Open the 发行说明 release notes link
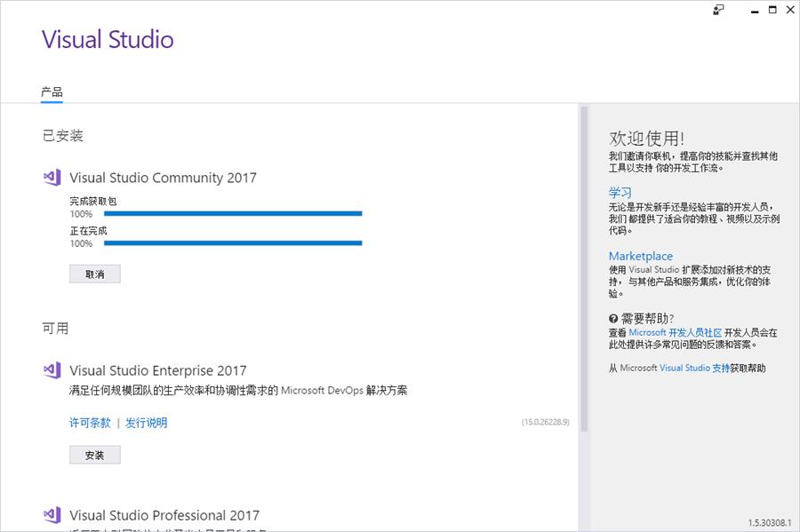 point(147,423)
